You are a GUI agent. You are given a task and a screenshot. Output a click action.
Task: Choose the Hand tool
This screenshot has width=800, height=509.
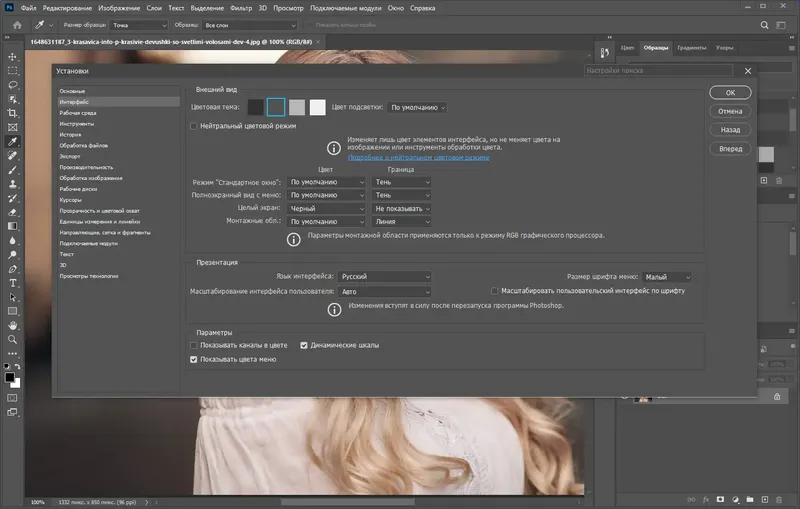pyautogui.click(x=12, y=325)
